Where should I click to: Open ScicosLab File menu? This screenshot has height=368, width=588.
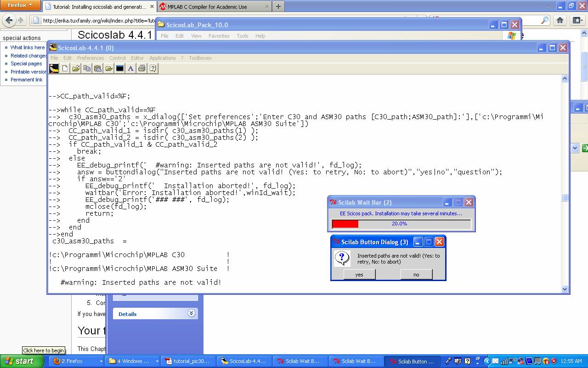[54, 58]
